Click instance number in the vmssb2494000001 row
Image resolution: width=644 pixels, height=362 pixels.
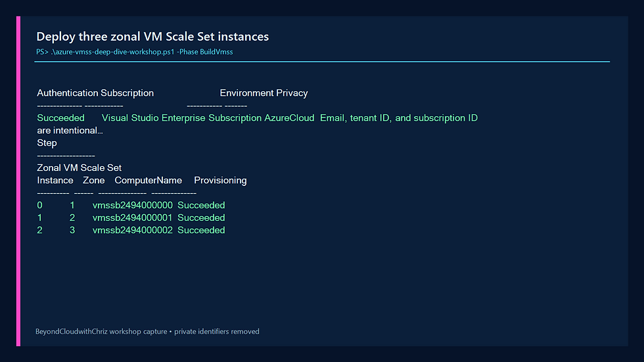coord(40,217)
